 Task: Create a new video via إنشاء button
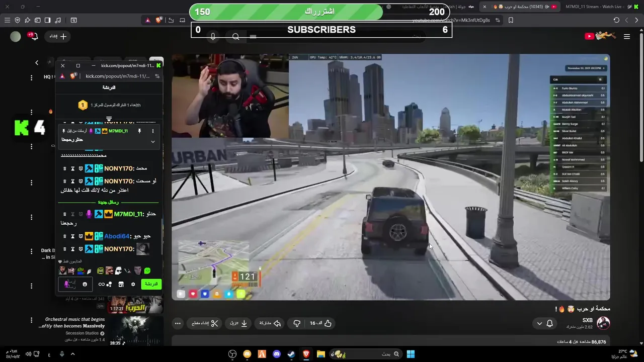click(58, 36)
